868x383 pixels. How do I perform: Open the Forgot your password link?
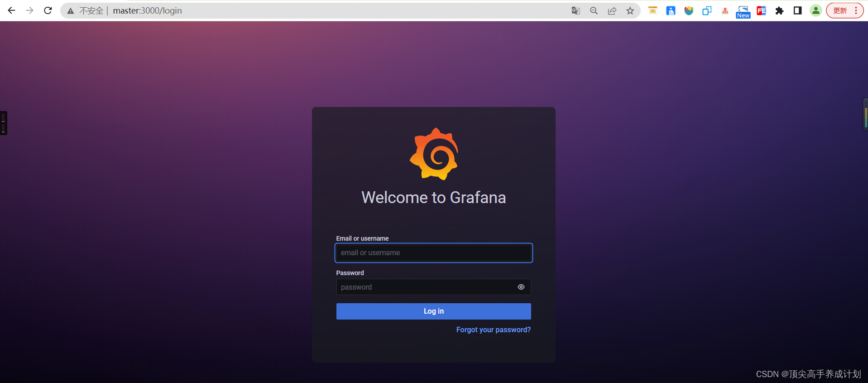pos(494,330)
